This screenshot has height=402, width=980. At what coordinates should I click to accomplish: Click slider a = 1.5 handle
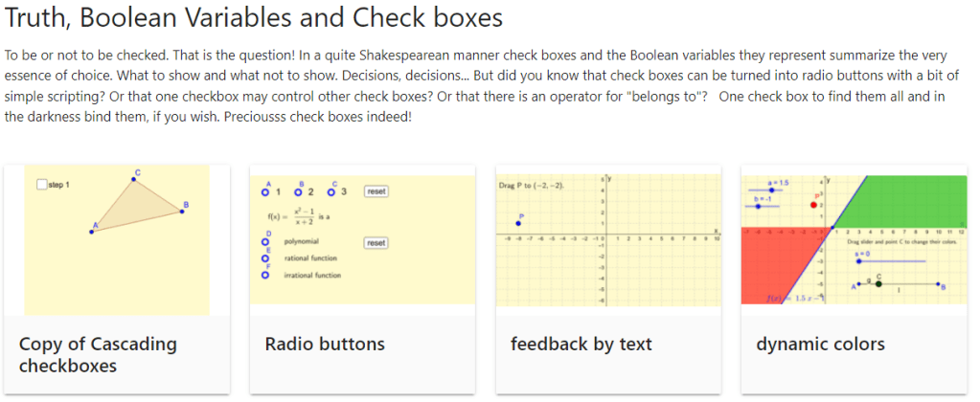774,190
